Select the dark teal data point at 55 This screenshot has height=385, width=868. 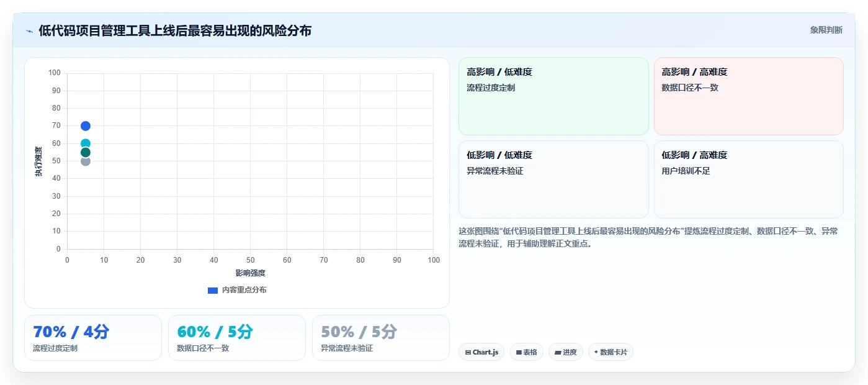coord(86,152)
